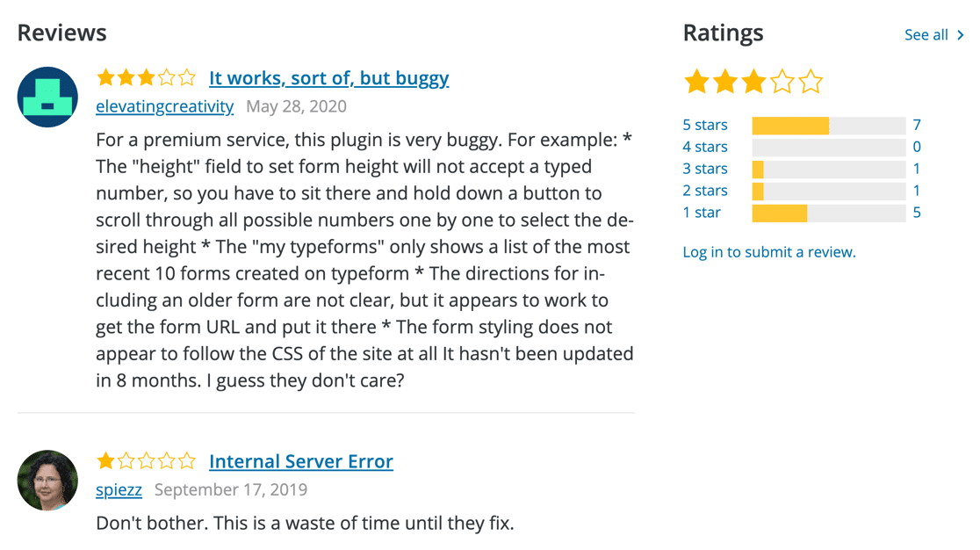Filter reviews by 1 star
980x550 pixels.
pyautogui.click(x=702, y=213)
